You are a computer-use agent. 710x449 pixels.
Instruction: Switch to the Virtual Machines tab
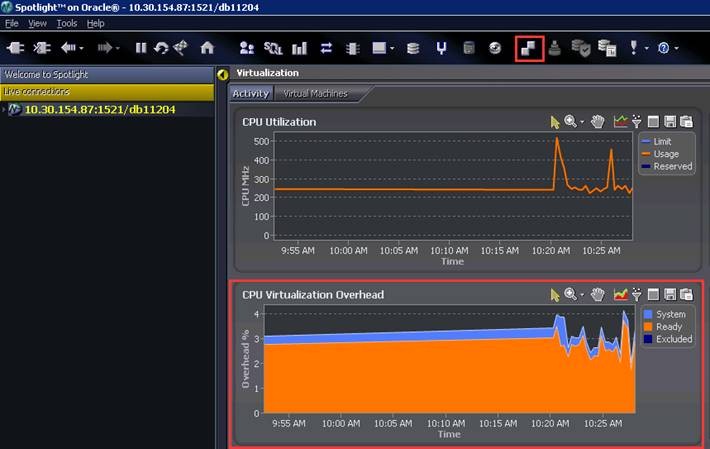[315, 93]
